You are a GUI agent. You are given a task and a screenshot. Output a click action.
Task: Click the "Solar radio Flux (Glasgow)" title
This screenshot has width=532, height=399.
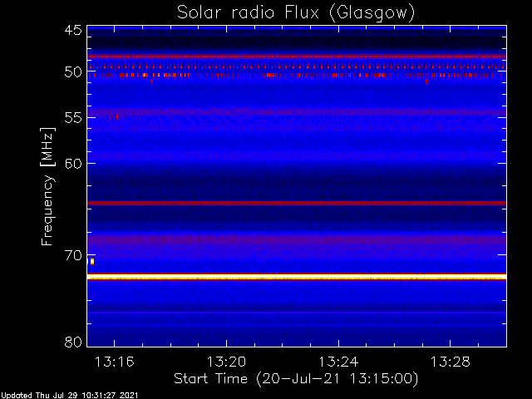click(296, 12)
